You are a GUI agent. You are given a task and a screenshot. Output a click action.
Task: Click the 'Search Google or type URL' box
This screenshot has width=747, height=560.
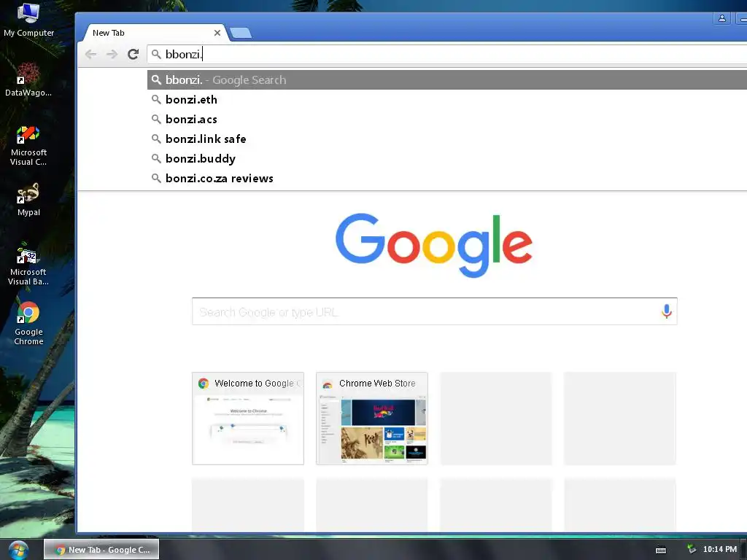click(x=435, y=312)
